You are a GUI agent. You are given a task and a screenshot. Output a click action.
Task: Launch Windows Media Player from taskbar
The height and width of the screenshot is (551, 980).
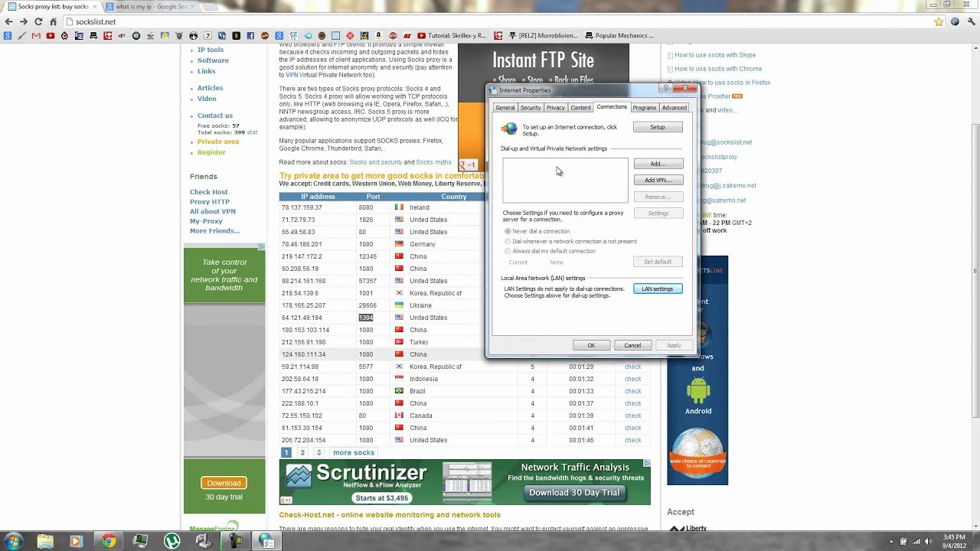click(x=75, y=541)
